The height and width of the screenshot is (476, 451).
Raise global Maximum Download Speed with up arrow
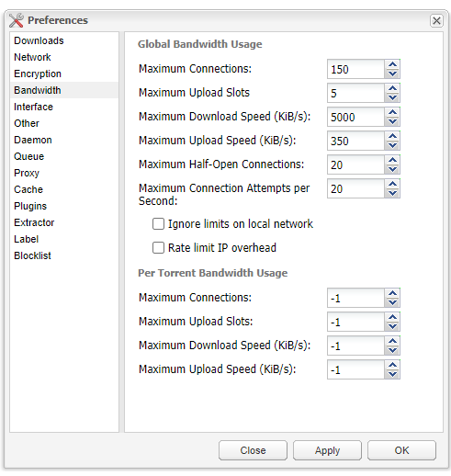tap(392, 112)
